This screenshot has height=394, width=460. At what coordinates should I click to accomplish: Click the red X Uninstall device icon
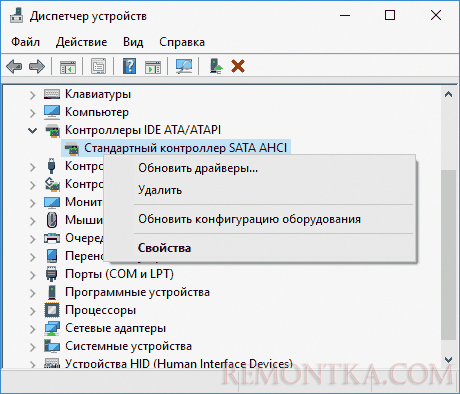(x=238, y=66)
